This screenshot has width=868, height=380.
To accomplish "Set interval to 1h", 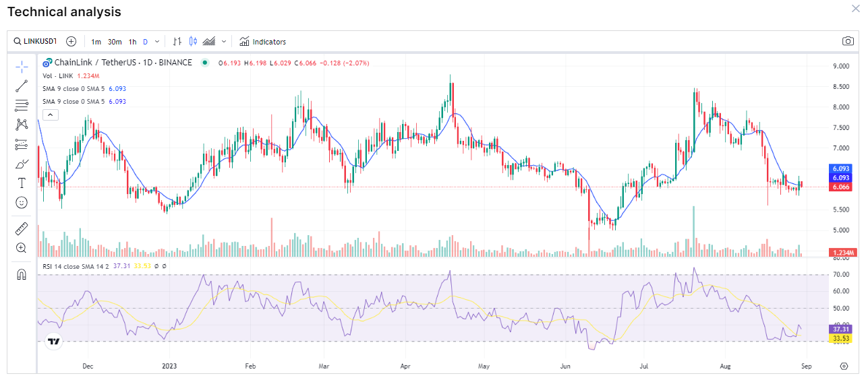I will point(132,42).
